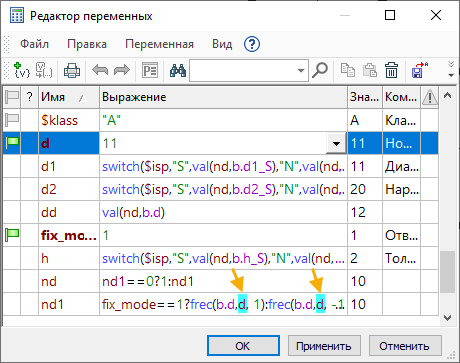460x363 pixels.
Task: Delete variable using trash icon
Action: pos(391,70)
